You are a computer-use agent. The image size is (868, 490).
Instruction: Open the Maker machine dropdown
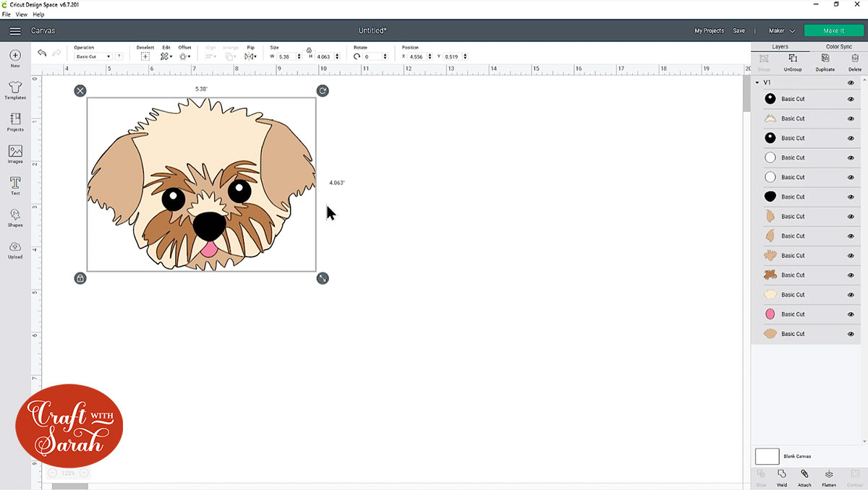pyautogui.click(x=780, y=30)
